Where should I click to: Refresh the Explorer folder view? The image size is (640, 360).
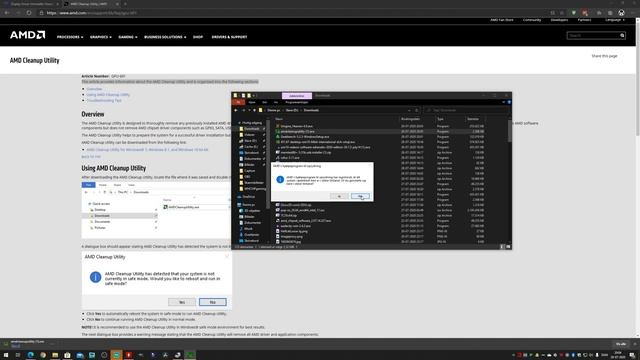[x=416, y=110]
